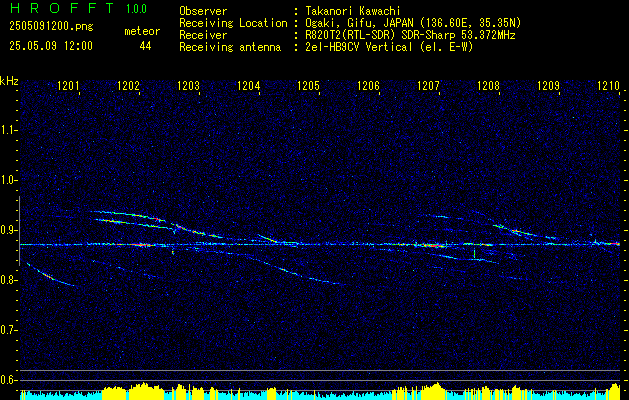Click the green vertical spike near 1208
The width and height of the screenshot is (629, 400).
pos(475,253)
